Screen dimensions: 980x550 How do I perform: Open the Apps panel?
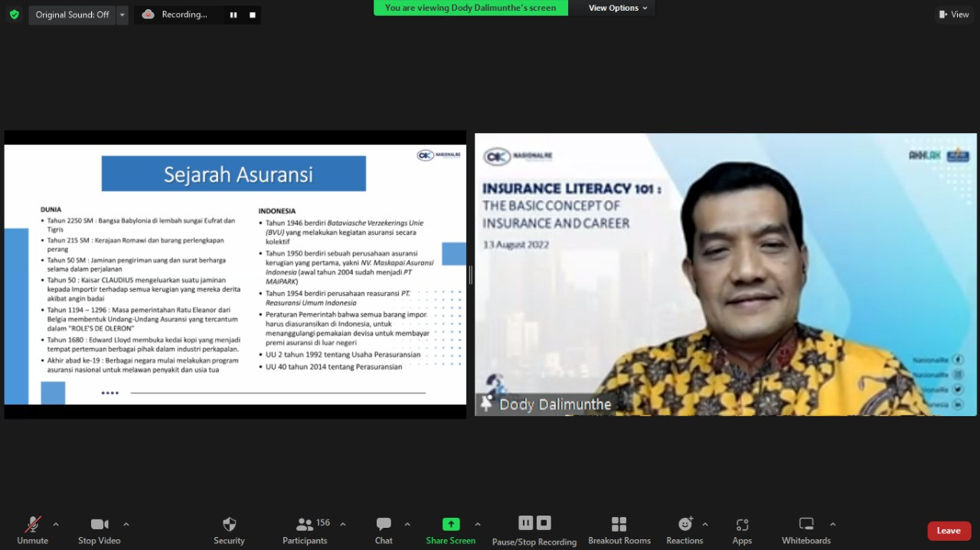[x=742, y=530]
